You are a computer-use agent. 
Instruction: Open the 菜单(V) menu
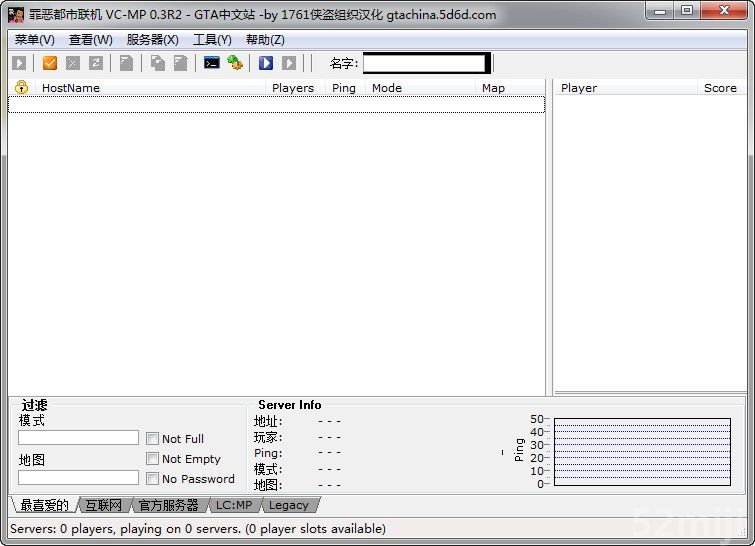(x=35, y=40)
